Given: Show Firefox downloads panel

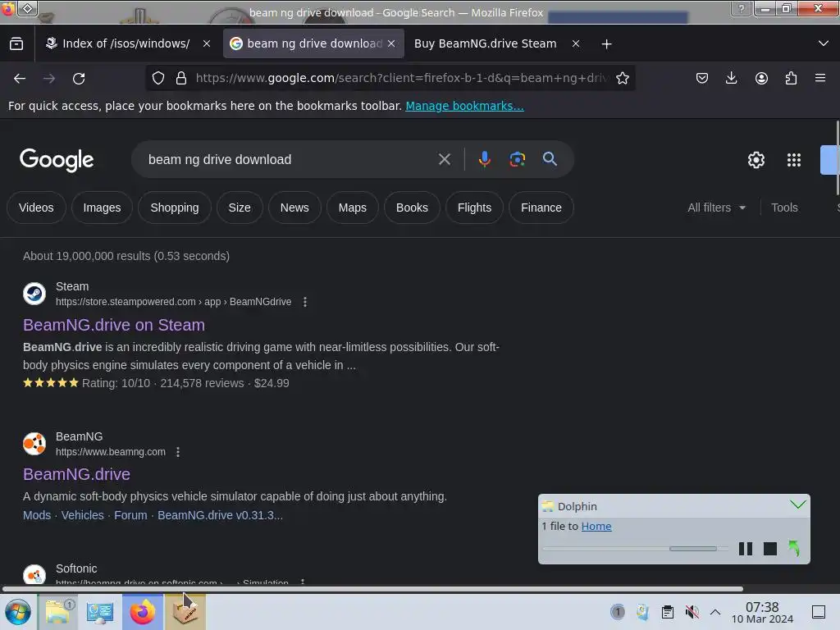Looking at the screenshot, I should [731, 78].
